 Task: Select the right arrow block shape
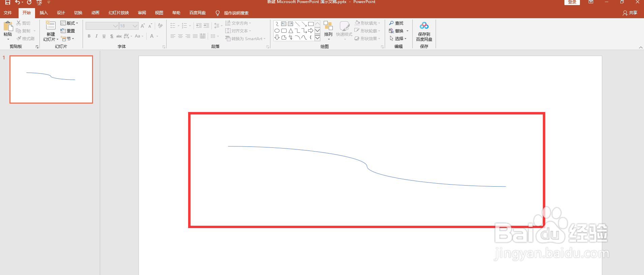click(x=311, y=31)
